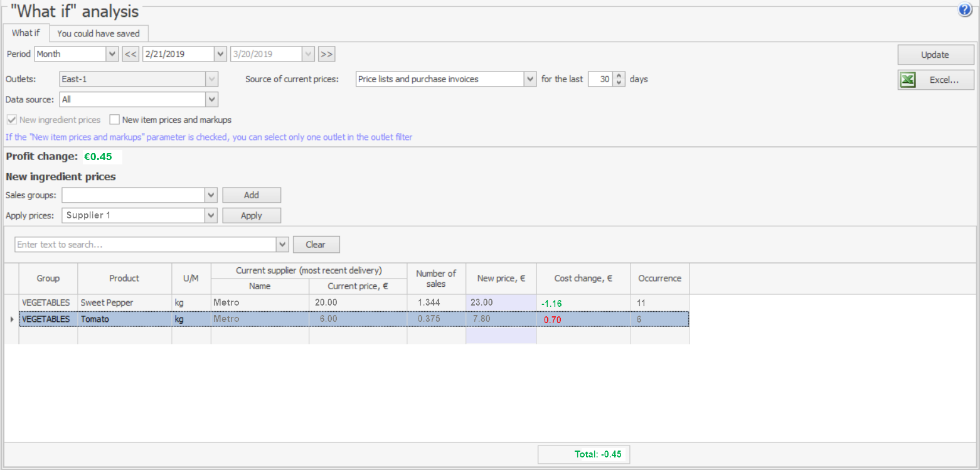This screenshot has width=980, height=470.
Task: Advance to next period with >> button
Action: [326, 54]
